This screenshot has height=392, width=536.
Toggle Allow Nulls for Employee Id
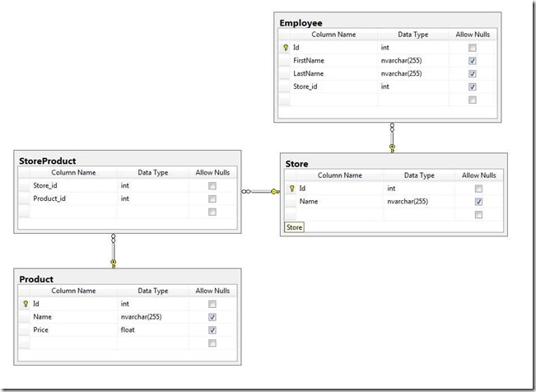(473, 48)
